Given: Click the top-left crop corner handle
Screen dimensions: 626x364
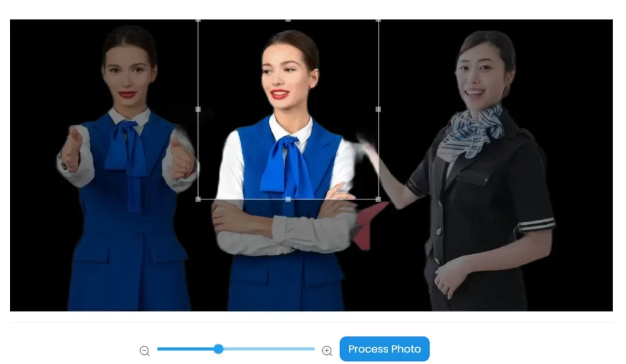Looking at the screenshot, I should pyautogui.click(x=198, y=20).
